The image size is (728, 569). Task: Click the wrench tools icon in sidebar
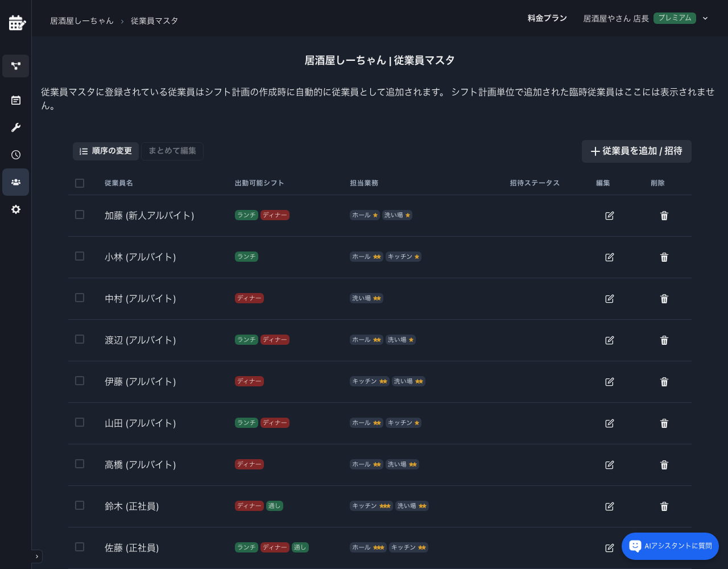pos(15,127)
